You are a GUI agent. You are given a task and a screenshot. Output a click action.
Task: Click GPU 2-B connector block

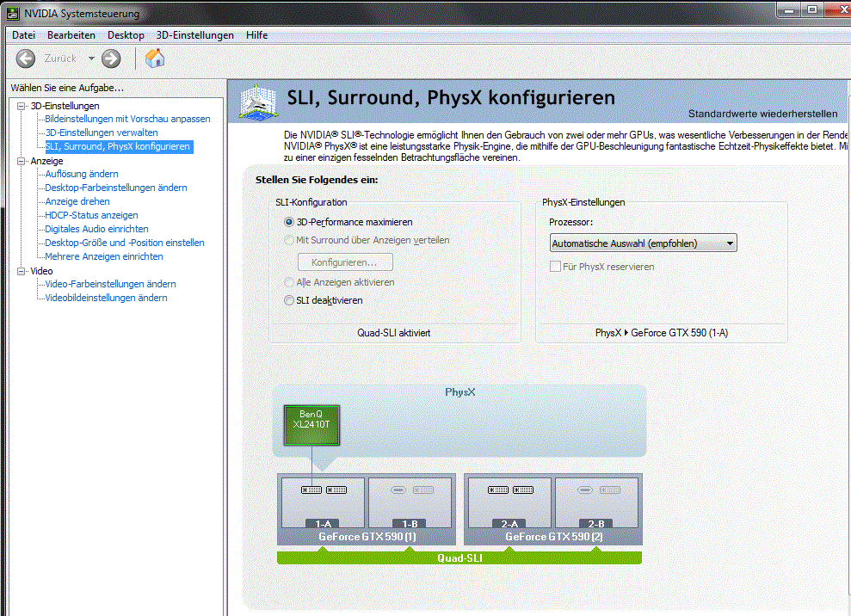pos(596,502)
